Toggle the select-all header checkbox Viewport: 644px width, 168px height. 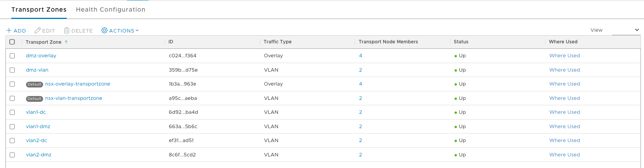(12, 42)
